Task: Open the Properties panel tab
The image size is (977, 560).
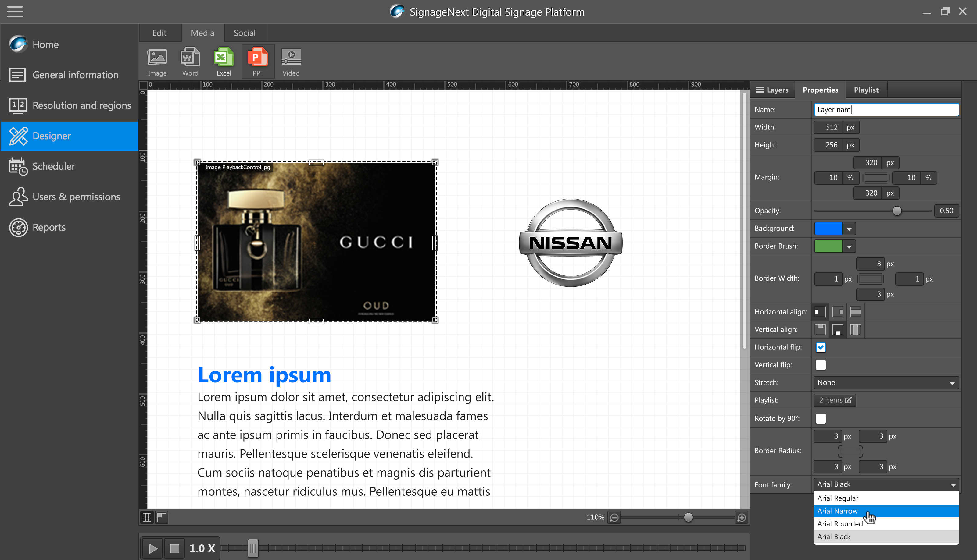Action: pyautogui.click(x=820, y=90)
